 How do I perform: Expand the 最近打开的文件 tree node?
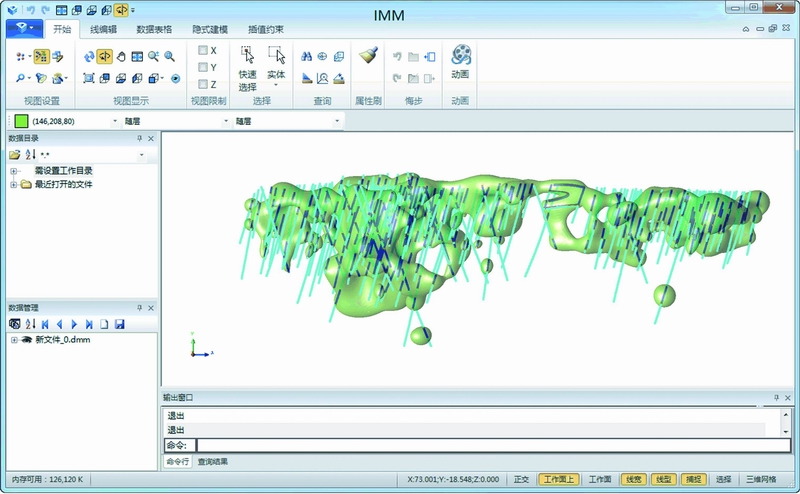(x=13, y=184)
